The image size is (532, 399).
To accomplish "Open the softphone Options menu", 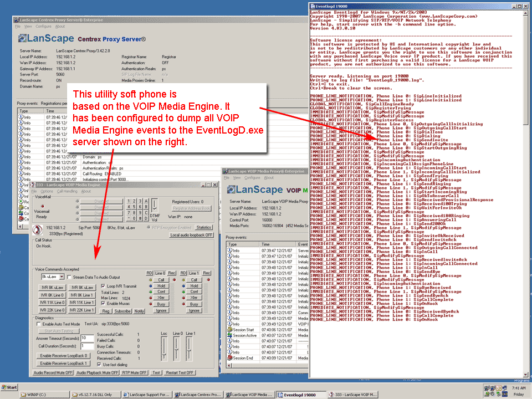I will [x=47, y=191].
